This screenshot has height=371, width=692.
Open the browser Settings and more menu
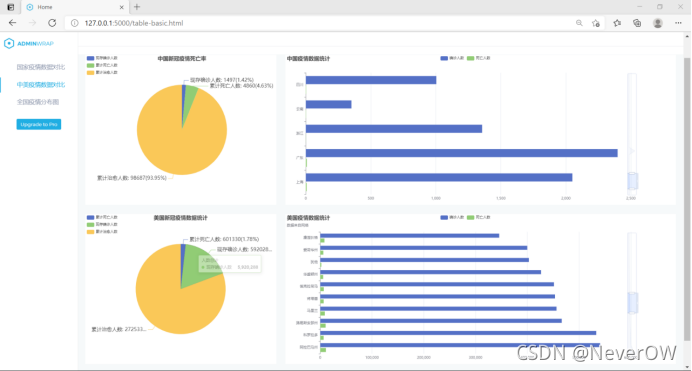click(678, 23)
